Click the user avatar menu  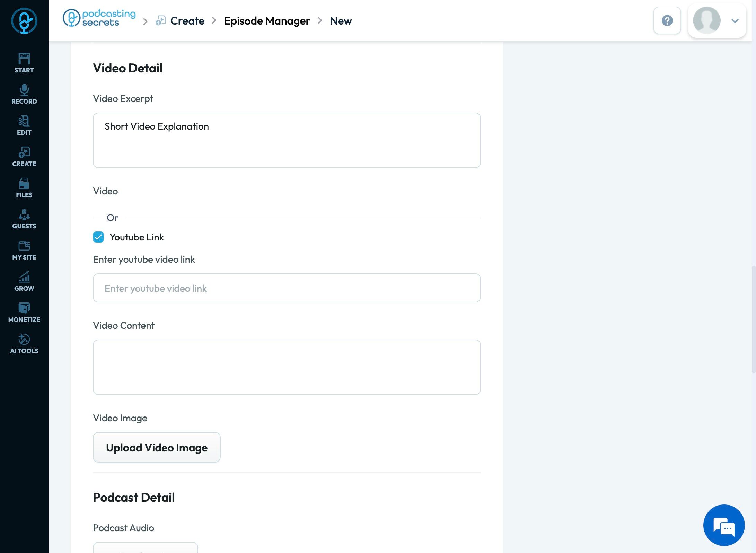pyautogui.click(x=706, y=20)
